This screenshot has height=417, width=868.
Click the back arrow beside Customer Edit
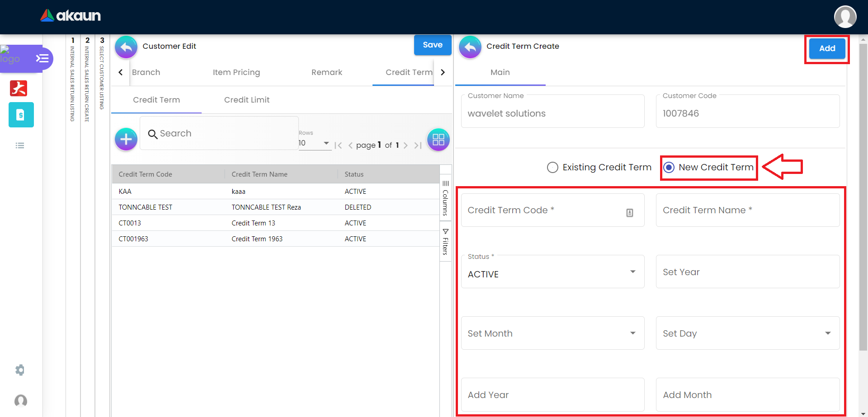pyautogui.click(x=126, y=47)
